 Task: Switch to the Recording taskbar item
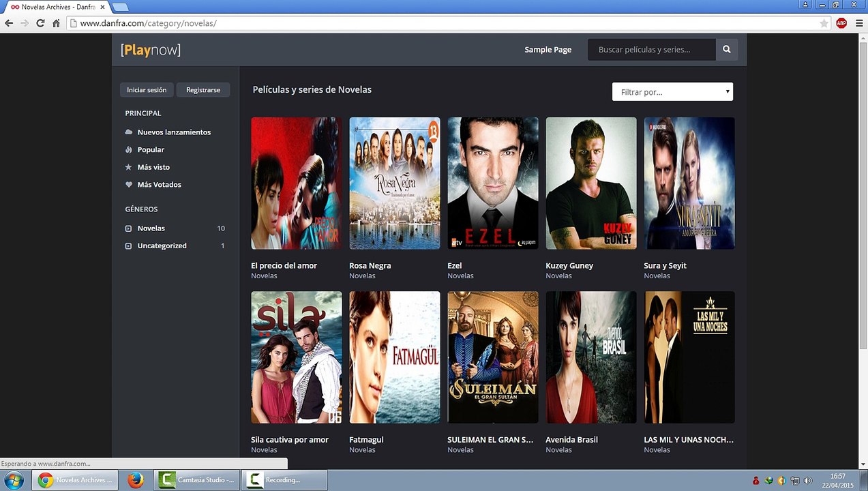coord(284,480)
